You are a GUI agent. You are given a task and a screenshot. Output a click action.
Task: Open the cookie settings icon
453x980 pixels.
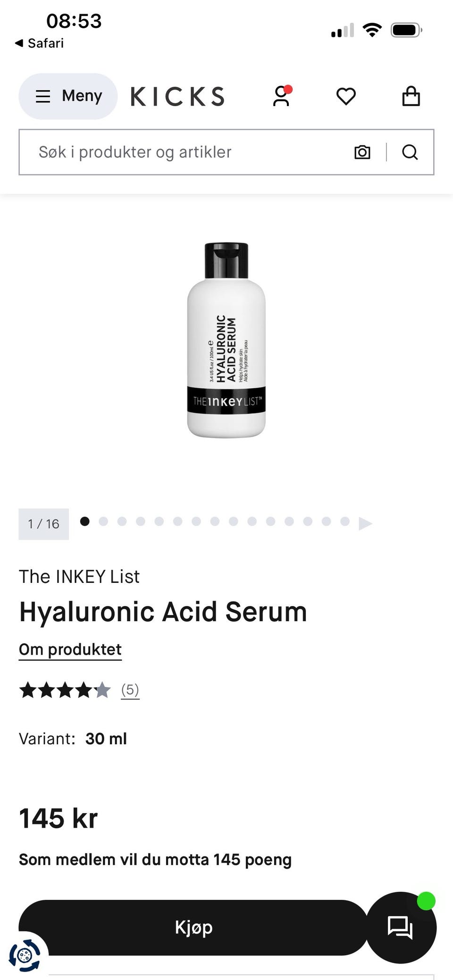coord(25,956)
